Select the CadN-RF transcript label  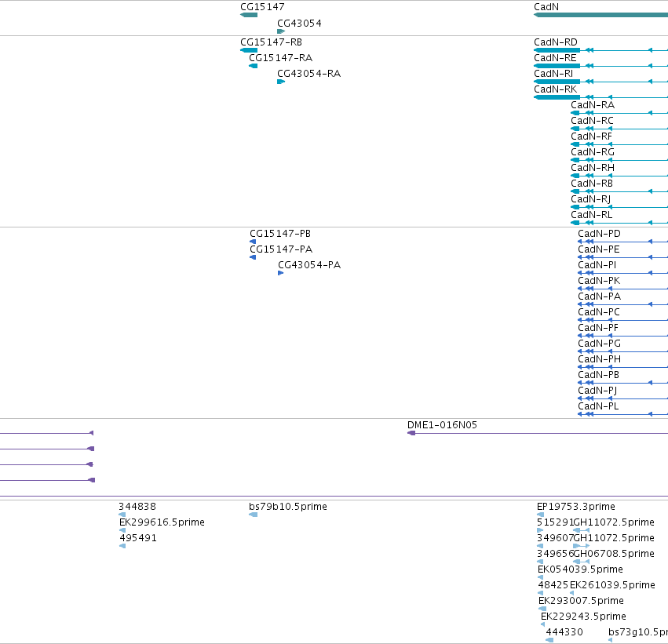(591, 136)
